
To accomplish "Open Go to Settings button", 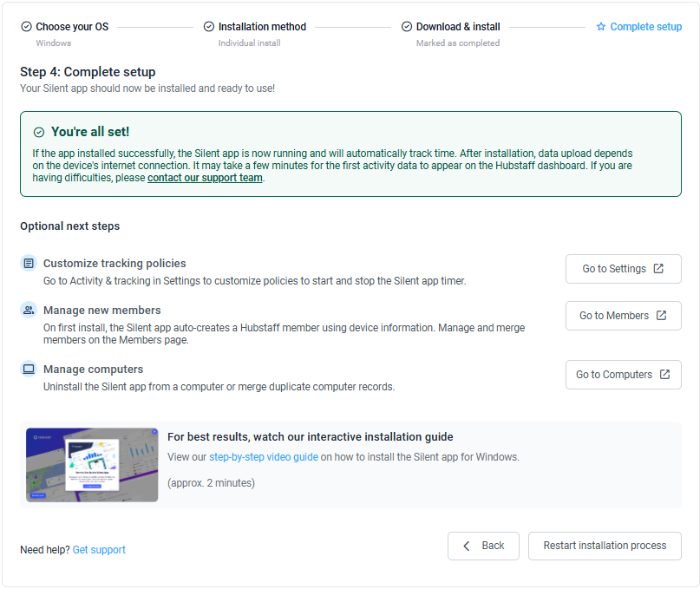I will pos(623,269).
